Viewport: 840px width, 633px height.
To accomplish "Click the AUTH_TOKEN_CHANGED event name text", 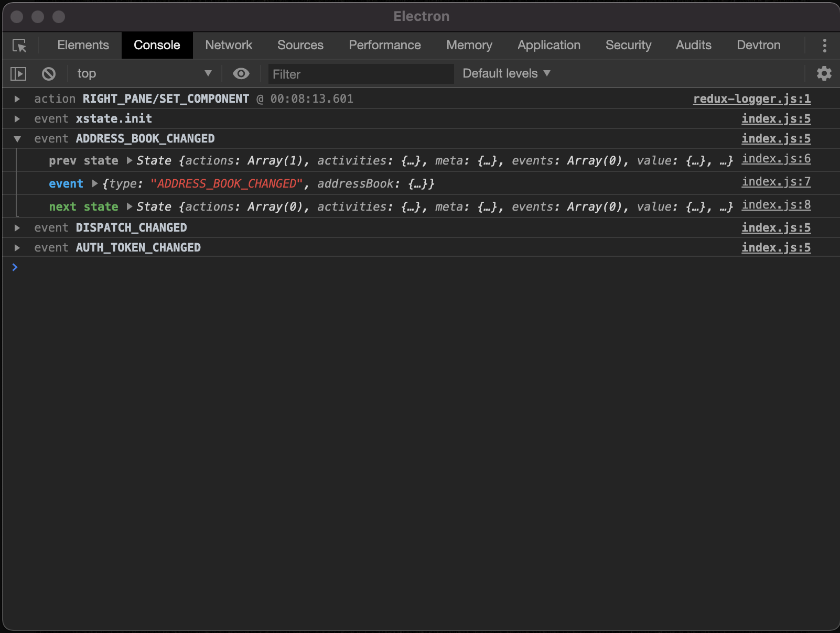I will (x=138, y=247).
